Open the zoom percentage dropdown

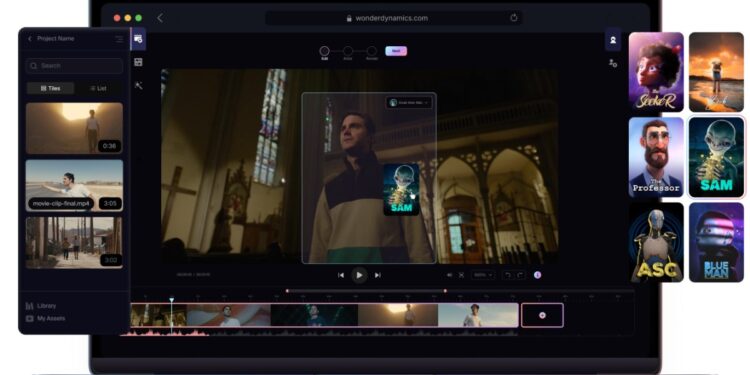tap(483, 275)
